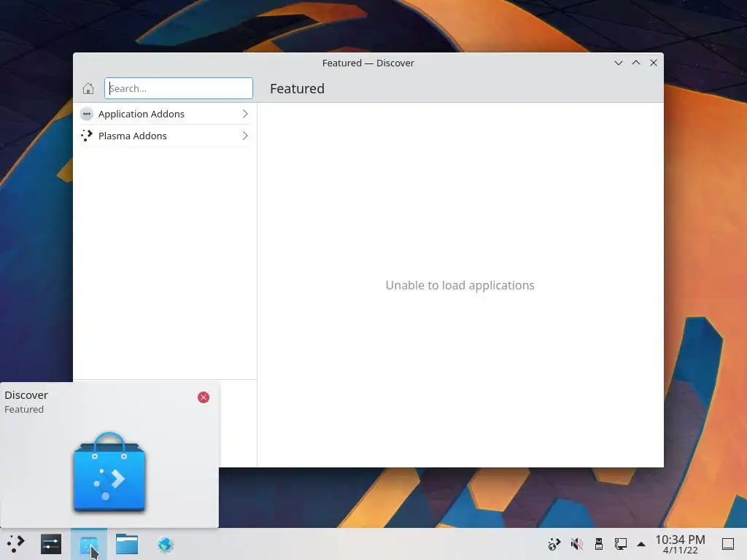Expand the Application Addons chevron
The height and width of the screenshot is (560, 747).
coord(245,114)
